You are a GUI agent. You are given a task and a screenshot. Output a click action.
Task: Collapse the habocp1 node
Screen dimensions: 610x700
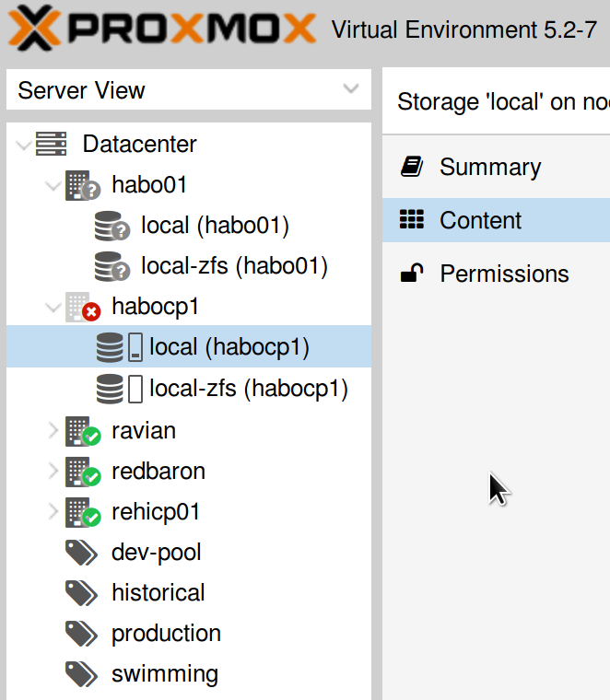coord(53,307)
